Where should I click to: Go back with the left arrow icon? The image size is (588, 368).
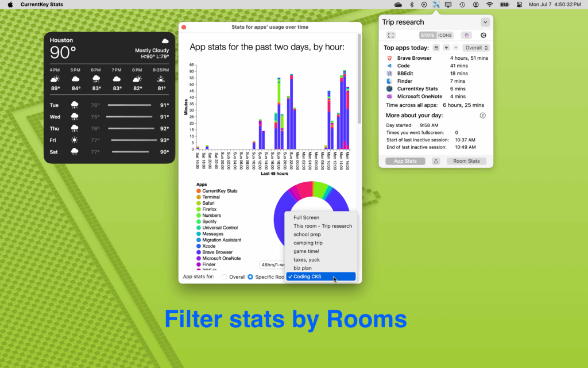[x=446, y=48]
